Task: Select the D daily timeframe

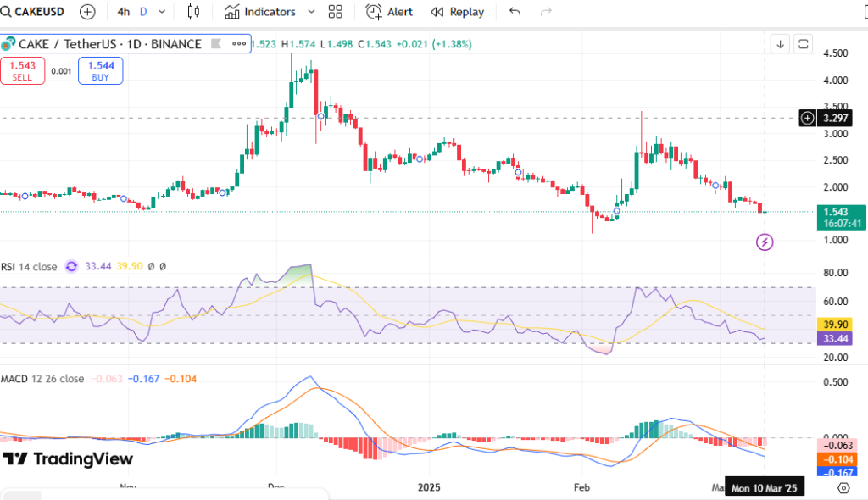Action: (x=143, y=12)
